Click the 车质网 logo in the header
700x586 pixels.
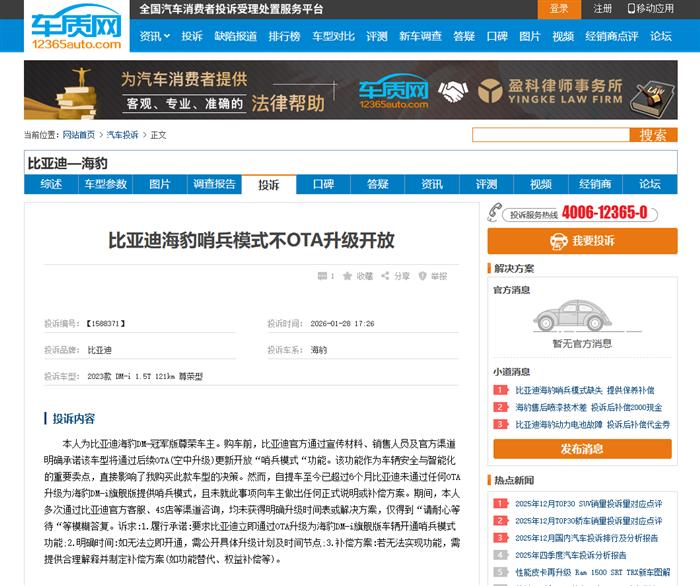(x=75, y=28)
